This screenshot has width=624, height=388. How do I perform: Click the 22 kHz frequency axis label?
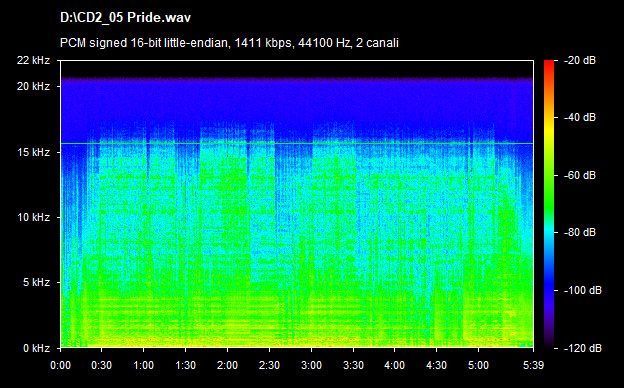(33, 60)
